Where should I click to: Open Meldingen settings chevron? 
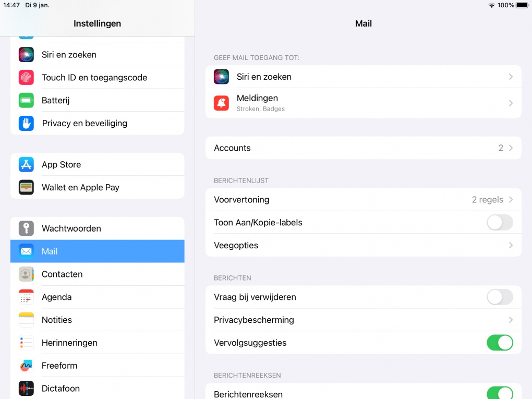point(511,103)
